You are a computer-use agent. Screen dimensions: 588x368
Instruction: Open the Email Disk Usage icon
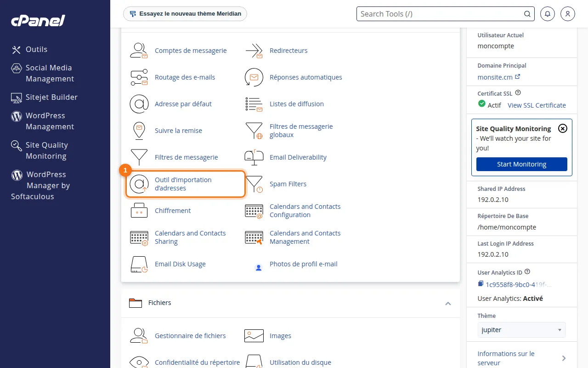(x=139, y=264)
